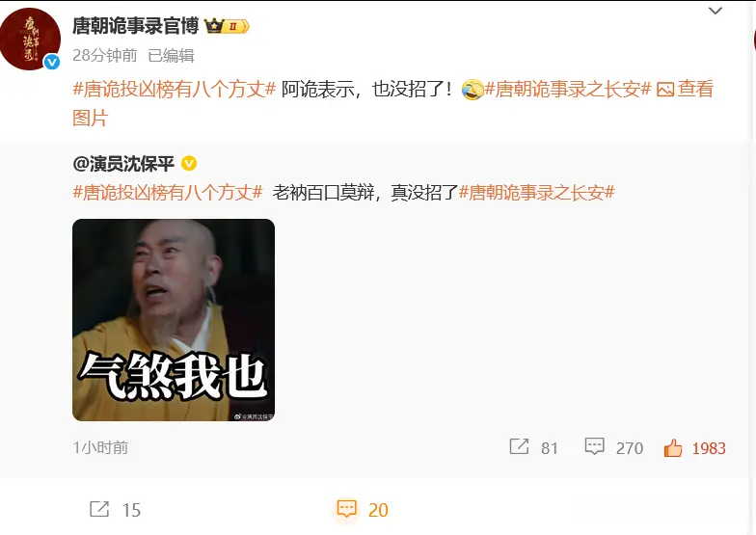Open the 唐朝诡事录官博 username link
Viewport: 756px width, 535px height.
pos(135,25)
